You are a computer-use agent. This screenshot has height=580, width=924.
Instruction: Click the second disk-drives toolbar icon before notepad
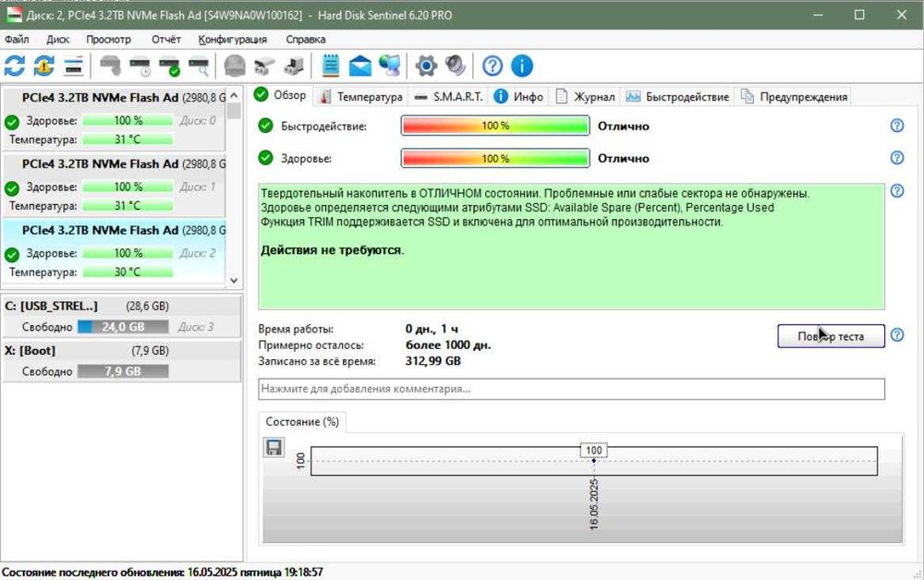click(x=294, y=66)
